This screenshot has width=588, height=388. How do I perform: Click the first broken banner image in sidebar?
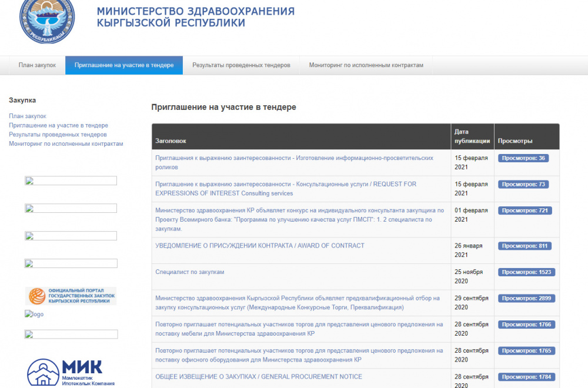(x=71, y=180)
